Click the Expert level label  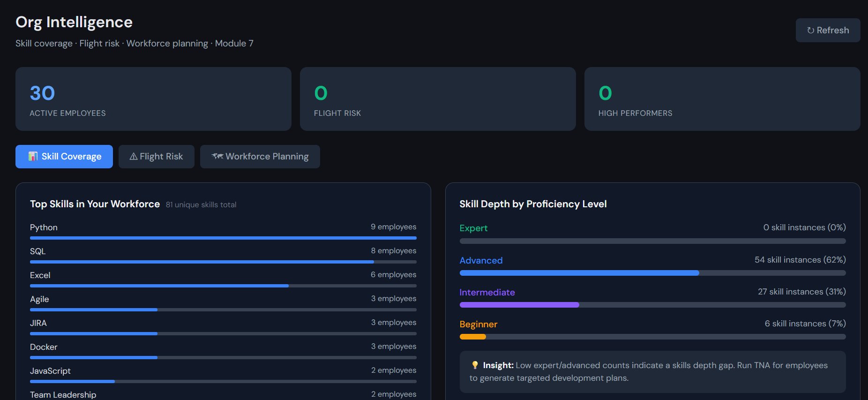[x=473, y=228]
